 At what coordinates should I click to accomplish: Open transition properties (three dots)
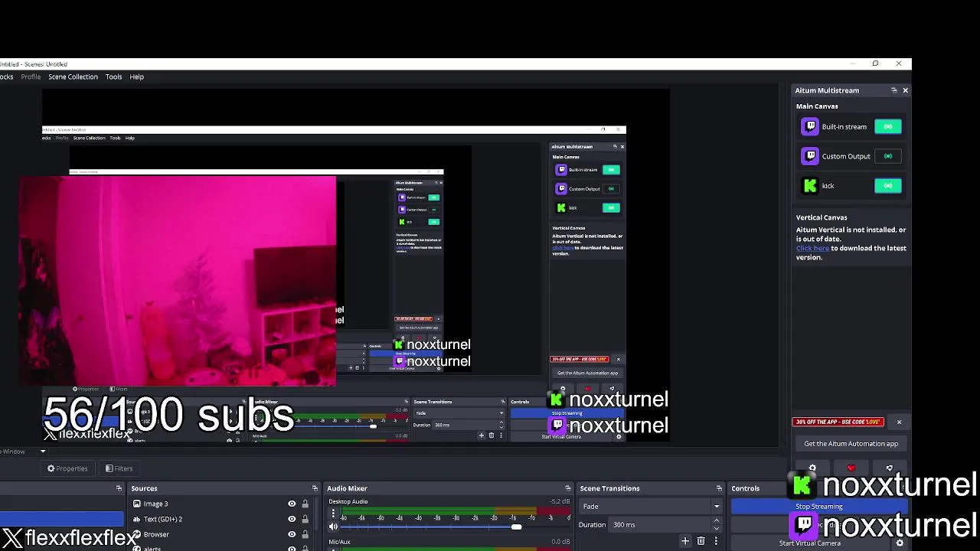716,541
